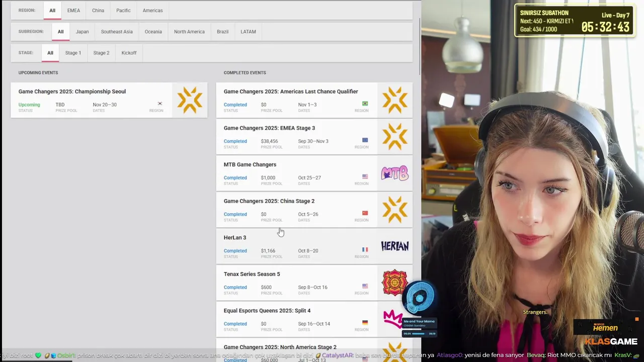Click South Korea flag on Championship Seoul
The width and height of the screenshot is (644, 362).
pyautogui.click(x=160, y=104)
